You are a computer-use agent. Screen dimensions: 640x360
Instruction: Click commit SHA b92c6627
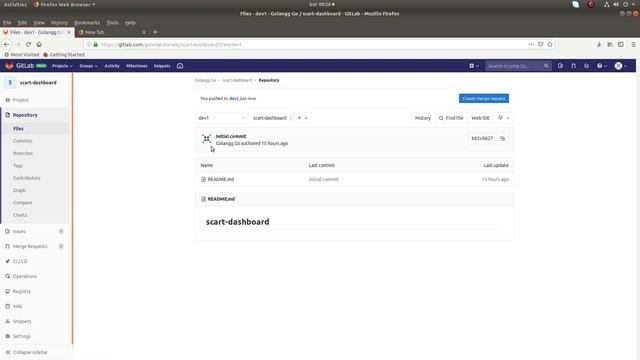(x=482, y=138)
